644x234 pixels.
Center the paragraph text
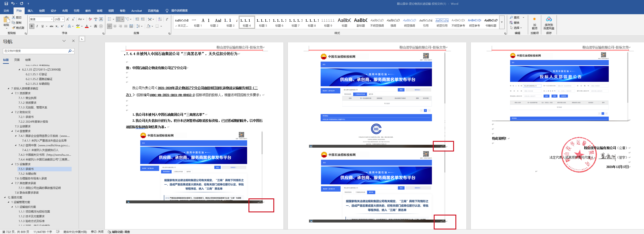pyautogui.click(x=115, y=26)
